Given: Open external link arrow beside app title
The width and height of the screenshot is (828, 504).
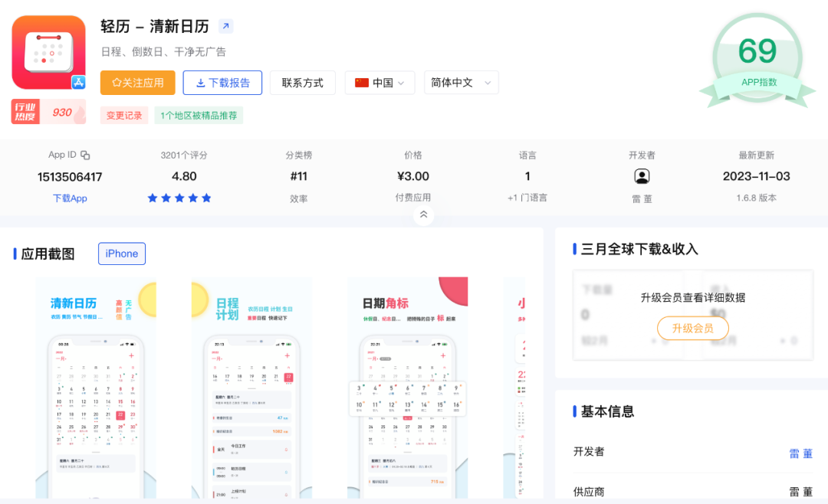Looking at the screenshot, I should coord(226,26).
